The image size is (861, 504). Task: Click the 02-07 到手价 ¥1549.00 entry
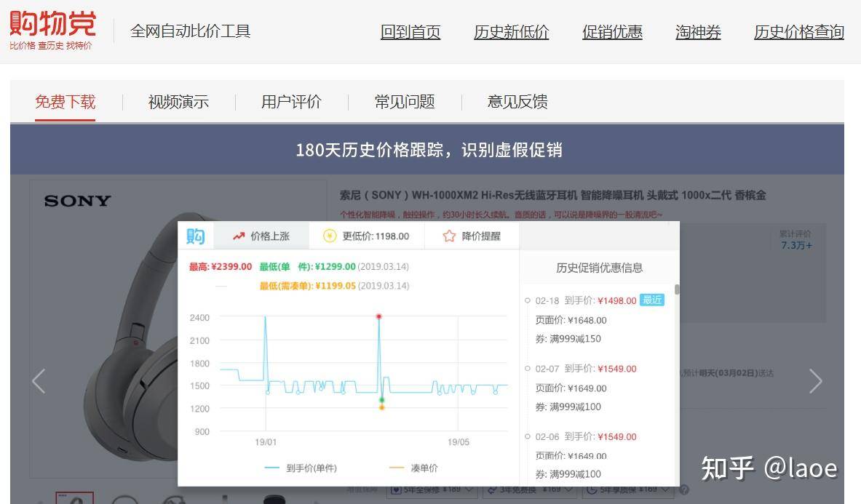coord(585,369)
